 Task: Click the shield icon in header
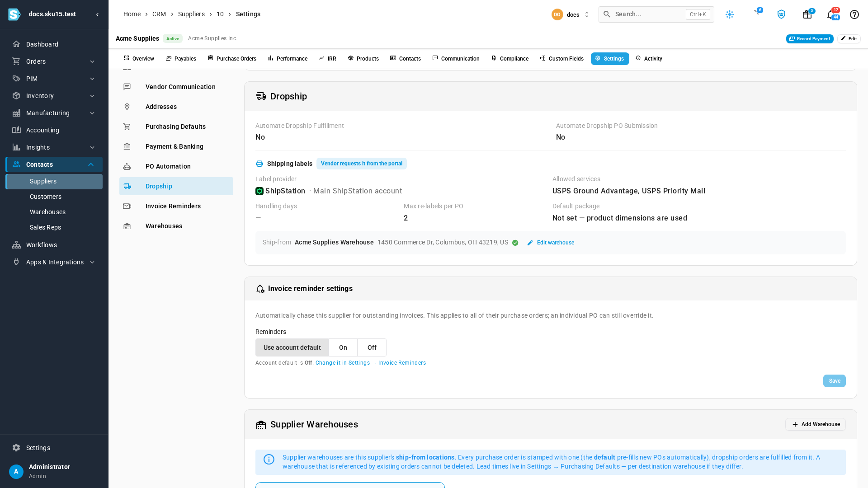pos(781,14)
